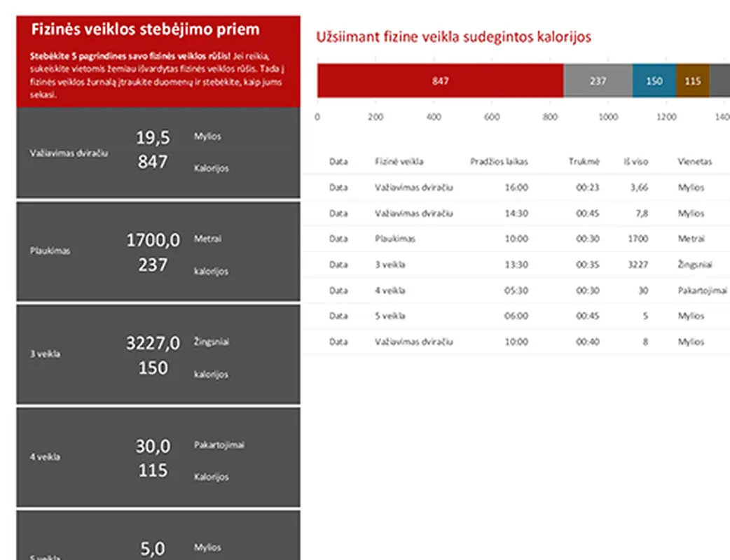Select the 5,0 value in the bottom card
Screen dimensions: 730x560
(153, 549)
